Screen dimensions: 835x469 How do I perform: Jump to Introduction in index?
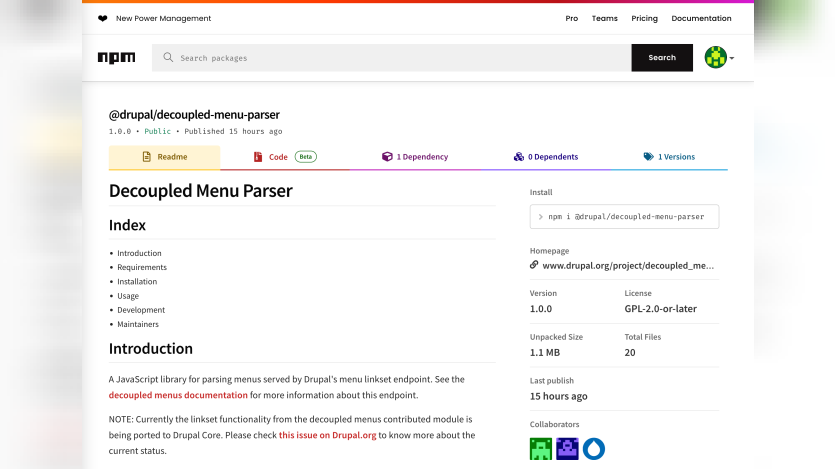[139, 253]
